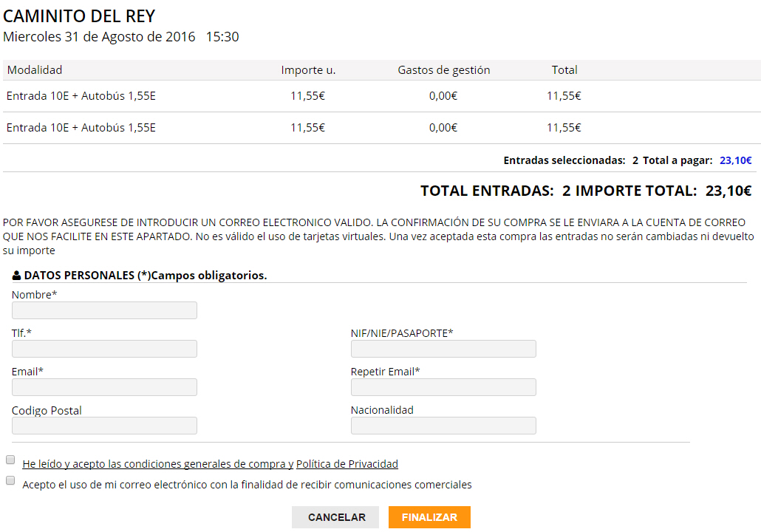Focus the Nombre text field
This screenshot has width=761, height=532.
[104, 310]
